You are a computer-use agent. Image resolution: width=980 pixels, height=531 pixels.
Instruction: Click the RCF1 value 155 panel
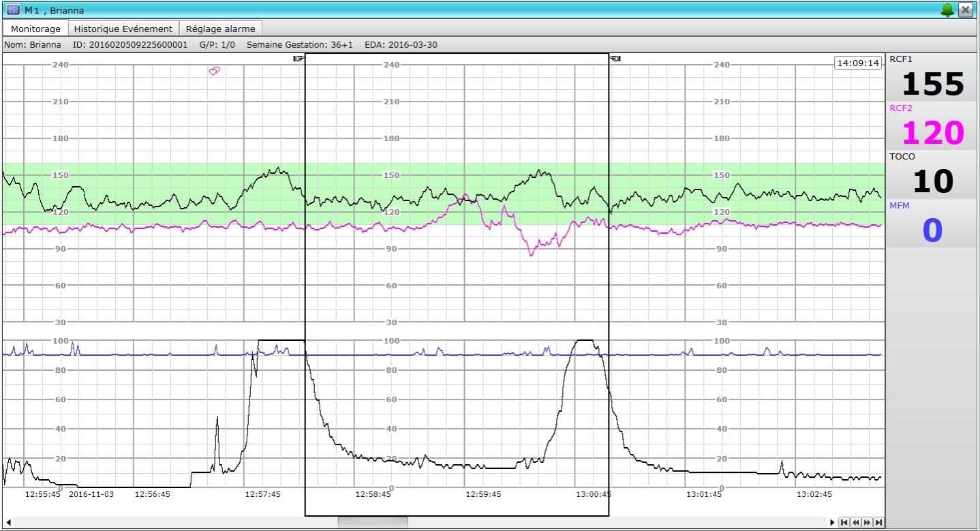932,85
